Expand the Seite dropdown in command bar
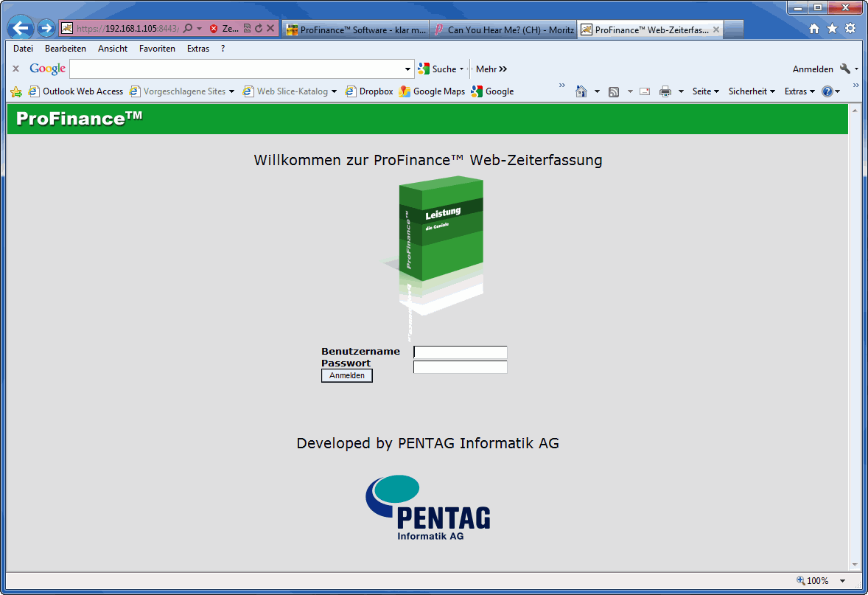 705,91
